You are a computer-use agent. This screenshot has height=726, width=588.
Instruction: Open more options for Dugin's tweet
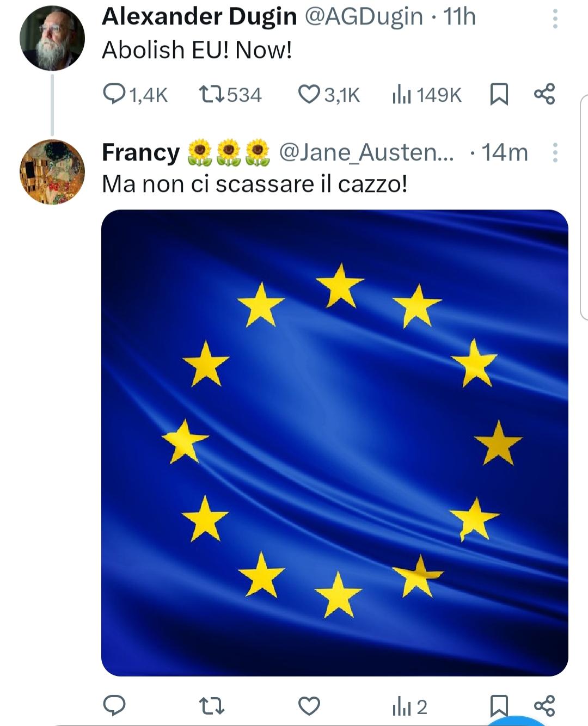click(555, 19)
